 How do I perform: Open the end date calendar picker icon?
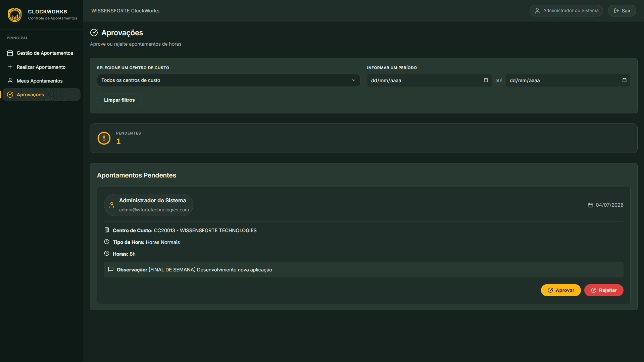[x=624, y=80]
